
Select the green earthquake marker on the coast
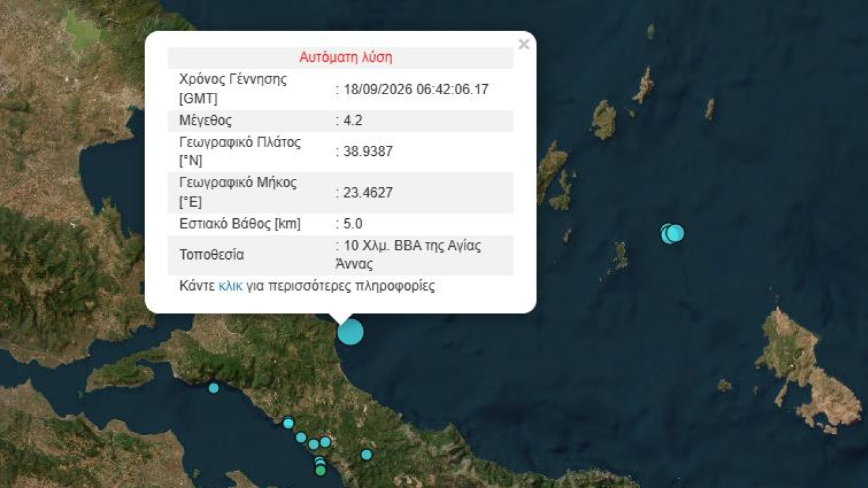tap(321, 470)
